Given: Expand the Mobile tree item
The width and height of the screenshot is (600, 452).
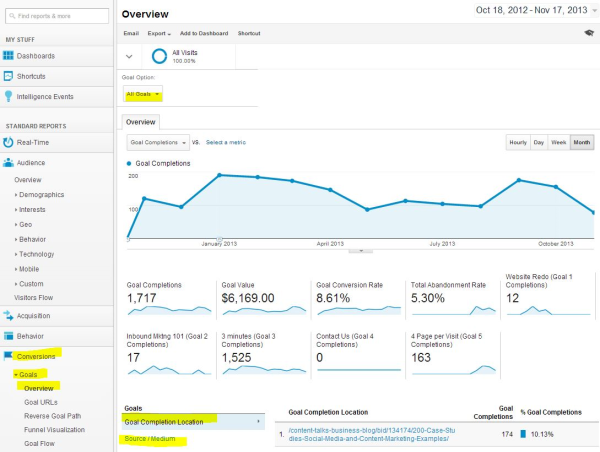Looking at the screenshot, I should (x=16, y=269).
